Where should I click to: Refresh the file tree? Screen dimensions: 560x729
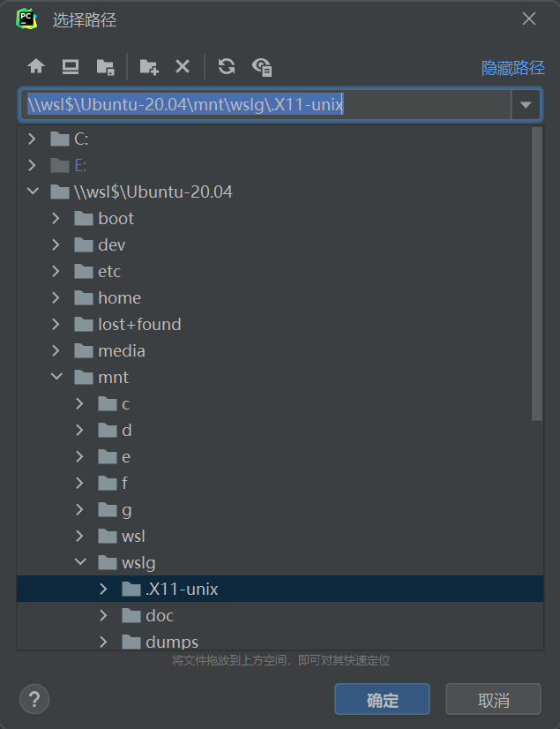[227, 66]
